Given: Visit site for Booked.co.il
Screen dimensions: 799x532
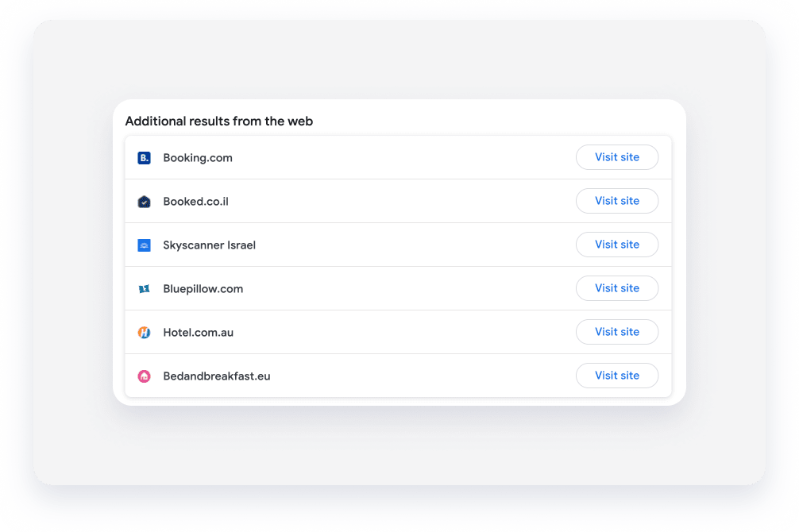Looking at the screenshot, I should click(617, 201).
